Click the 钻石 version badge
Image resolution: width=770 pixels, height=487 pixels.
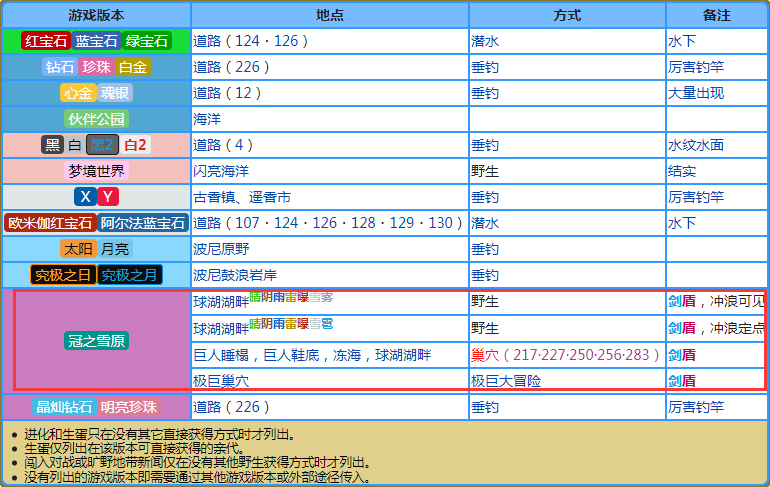coord(60,67)
